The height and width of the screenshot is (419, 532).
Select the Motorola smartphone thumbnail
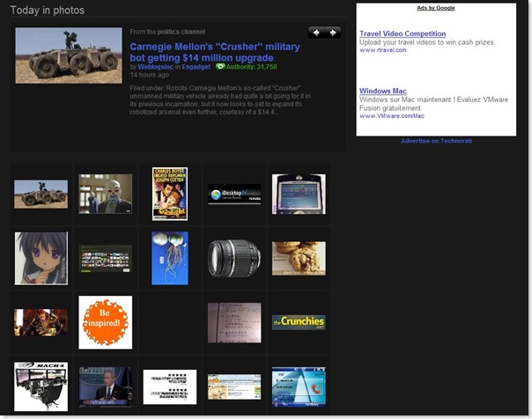pyautogui.click(x=299, y=195)
